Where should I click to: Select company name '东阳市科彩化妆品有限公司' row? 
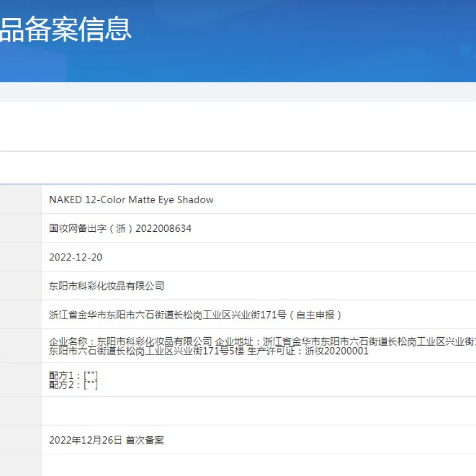click(x=107, y=286)
